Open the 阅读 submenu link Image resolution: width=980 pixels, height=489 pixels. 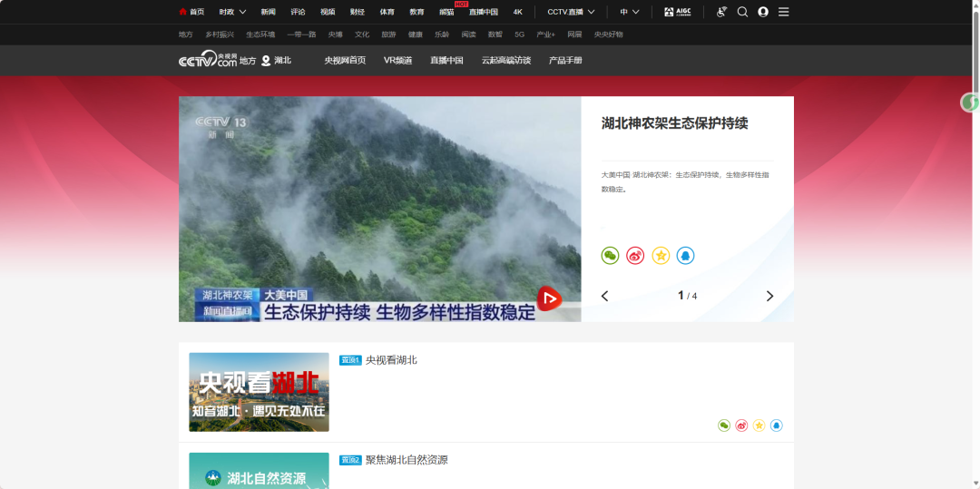(x=469, y=34)
